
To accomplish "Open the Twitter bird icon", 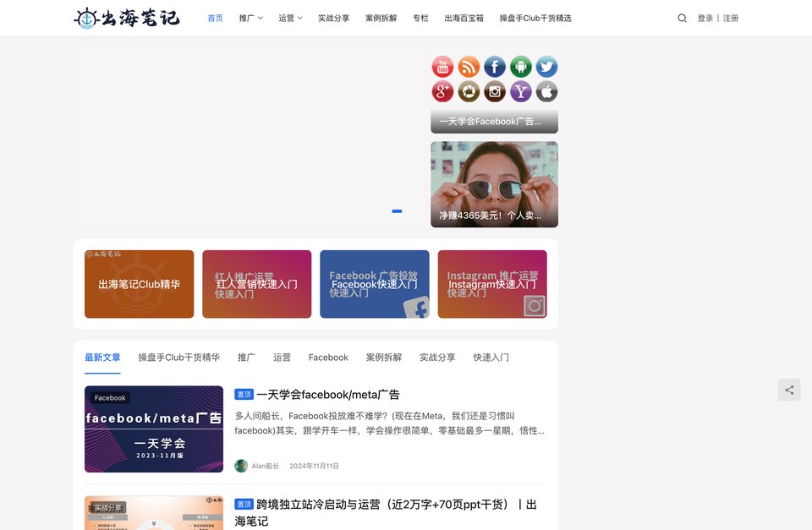I will 546,67.
